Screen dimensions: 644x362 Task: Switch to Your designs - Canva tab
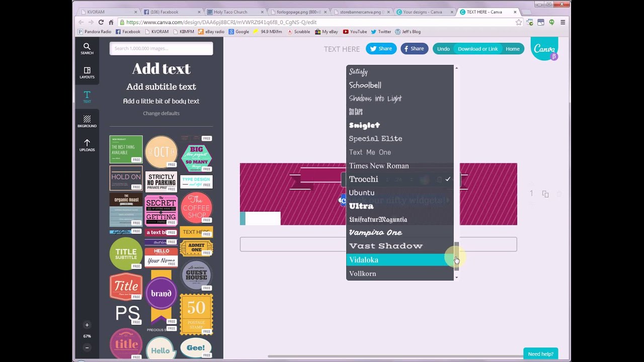pos(425,12)
